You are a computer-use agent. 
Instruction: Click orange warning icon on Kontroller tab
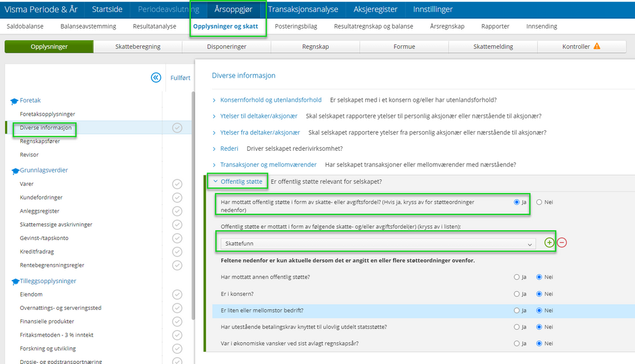[597, 46]
